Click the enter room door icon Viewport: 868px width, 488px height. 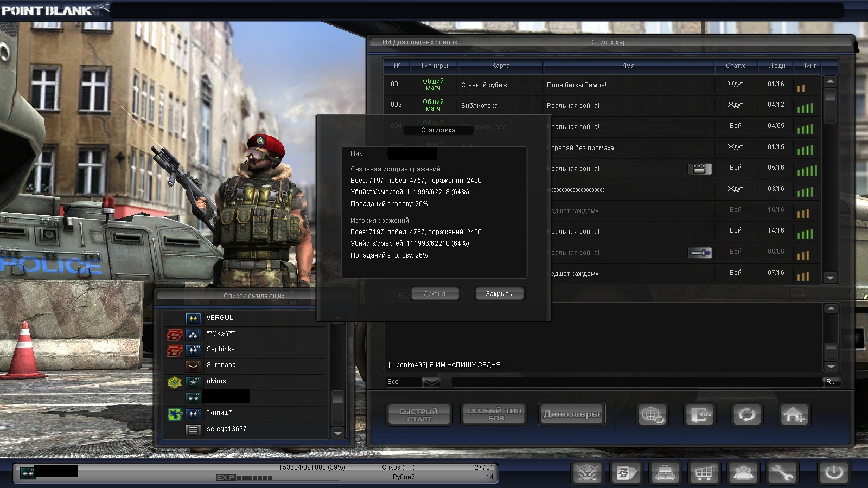tap(699, 415)
